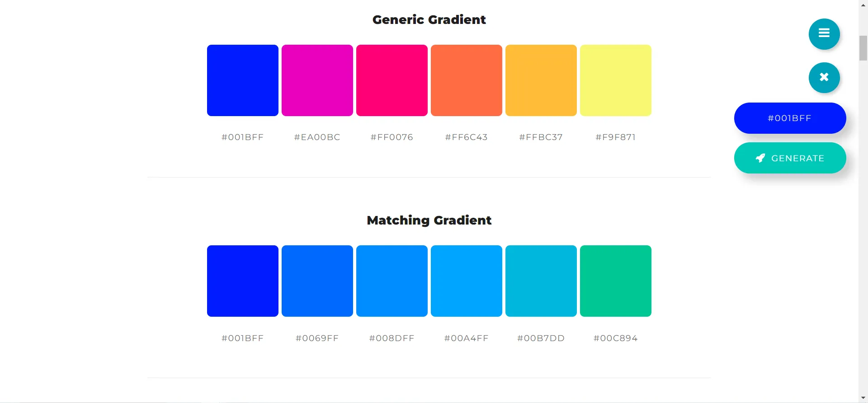Pick the cyan #00B7DD swatch

click(541, 281)
